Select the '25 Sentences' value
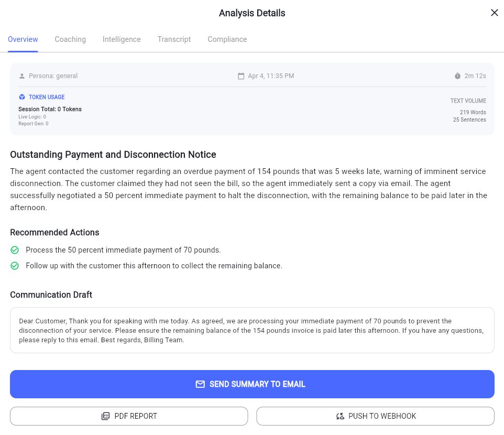 (469, 119)
